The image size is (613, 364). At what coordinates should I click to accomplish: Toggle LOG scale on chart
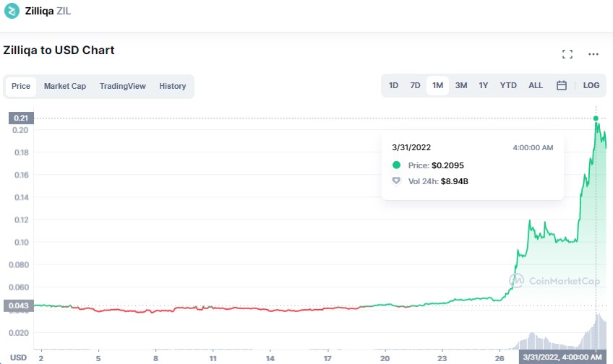click(x=591, y=85)
